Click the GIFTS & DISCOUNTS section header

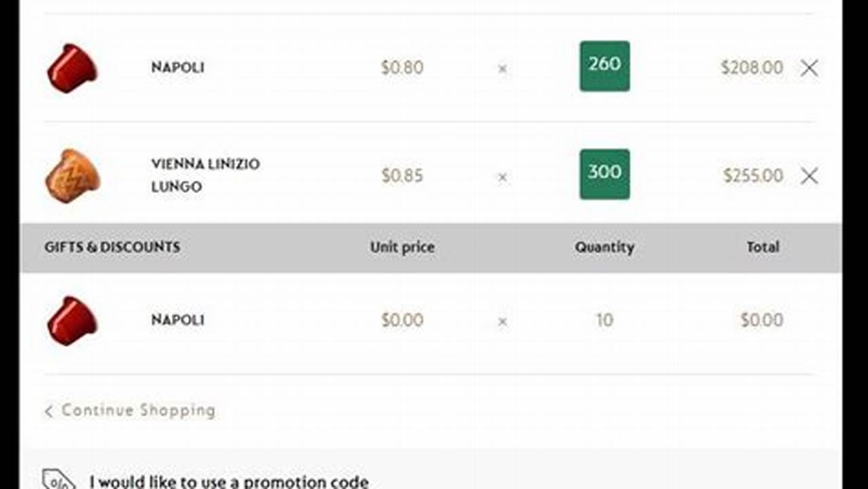[112, 247]
